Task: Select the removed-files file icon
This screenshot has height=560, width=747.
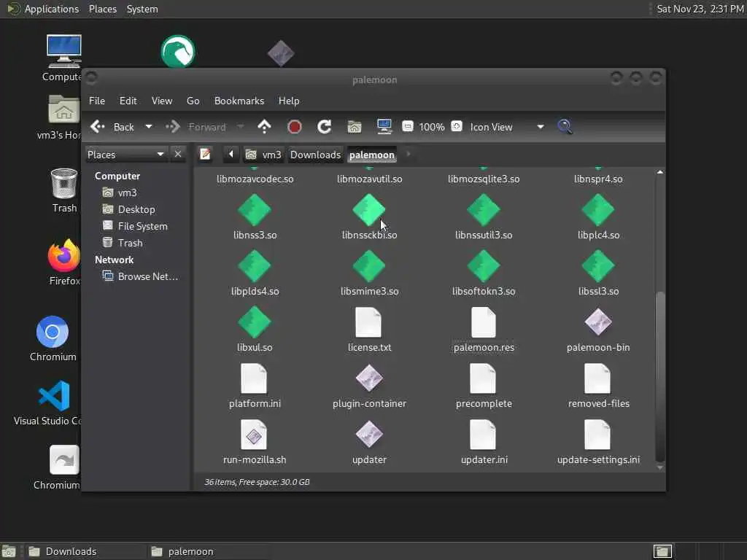Action: pos(597,378)
